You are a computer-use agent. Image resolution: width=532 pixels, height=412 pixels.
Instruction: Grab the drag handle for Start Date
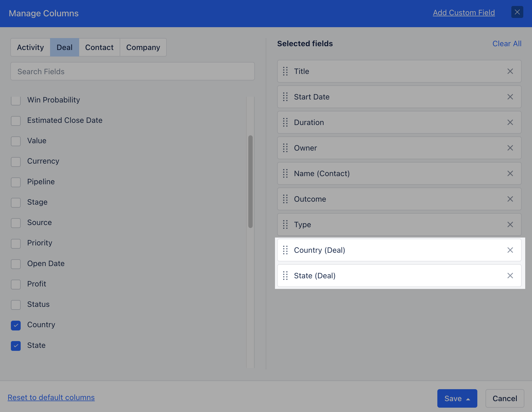(x=285, y=97)
